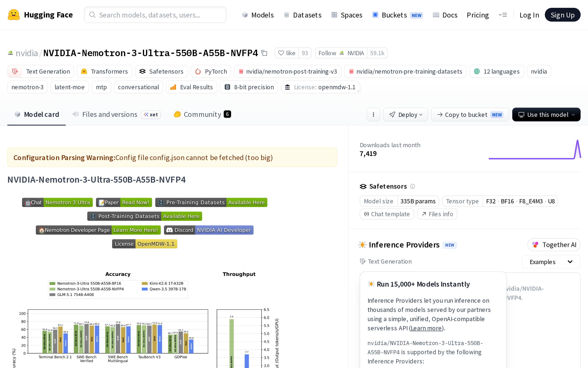The image size is (588, 368).
Task: Switch to the Model card tab
Action: [37, 114]
